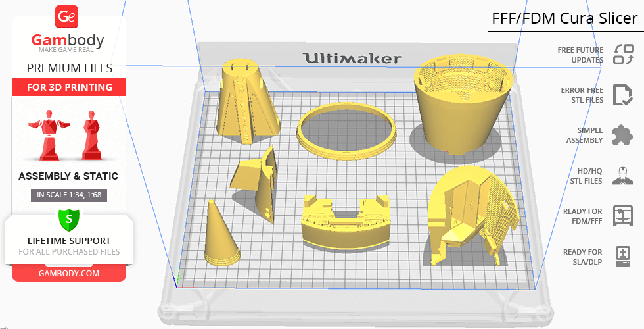
Task: Click the HD/HQ STL files icon
Action: coord(622,176)
